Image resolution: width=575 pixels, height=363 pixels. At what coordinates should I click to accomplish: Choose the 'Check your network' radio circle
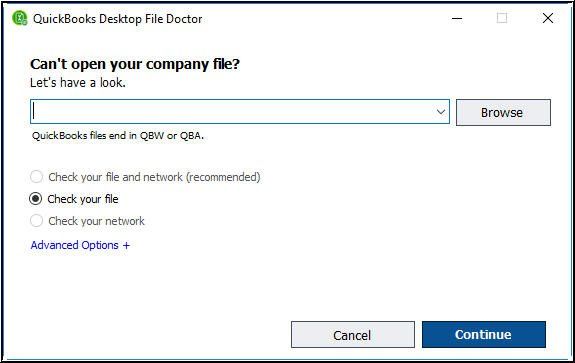36,221
